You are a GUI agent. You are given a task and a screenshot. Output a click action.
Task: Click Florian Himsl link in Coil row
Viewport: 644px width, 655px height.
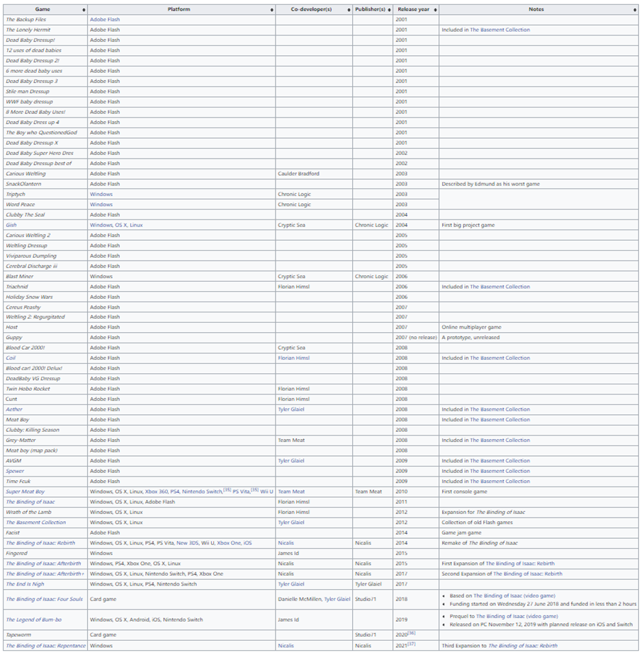[294, 358]
